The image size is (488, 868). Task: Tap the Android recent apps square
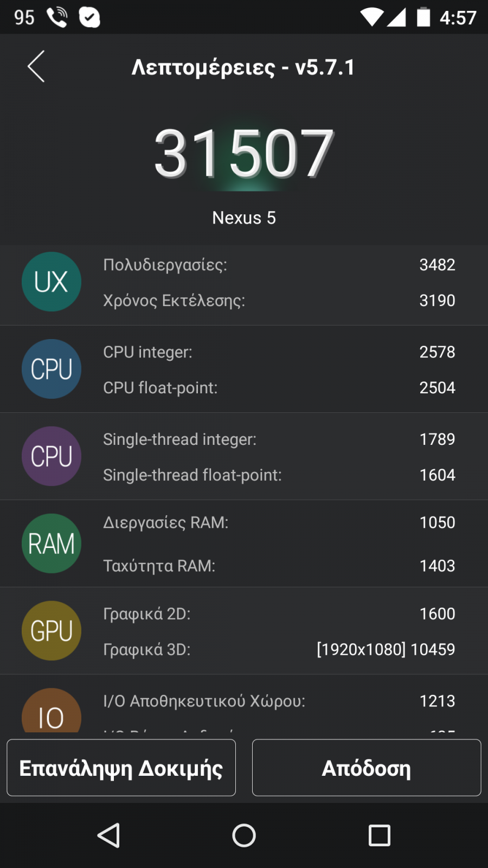[x=380, y=835]
